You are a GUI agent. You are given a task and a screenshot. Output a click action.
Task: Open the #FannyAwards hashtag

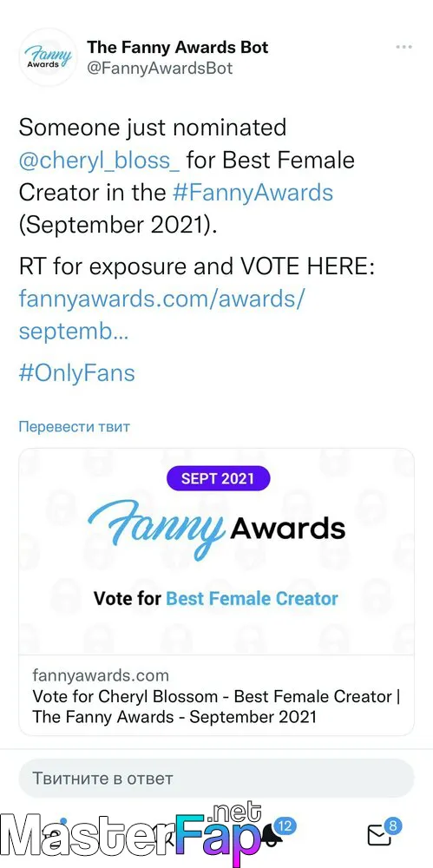click(x=253, y=193)
